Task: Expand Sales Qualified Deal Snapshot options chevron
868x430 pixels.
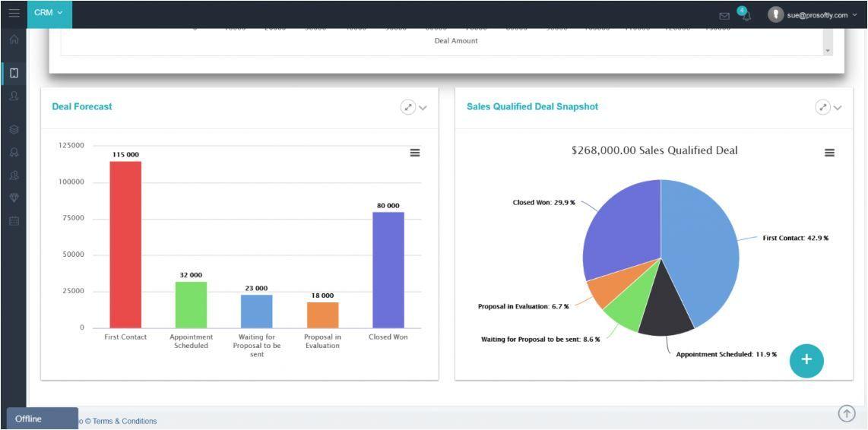Action: (838, 108)
